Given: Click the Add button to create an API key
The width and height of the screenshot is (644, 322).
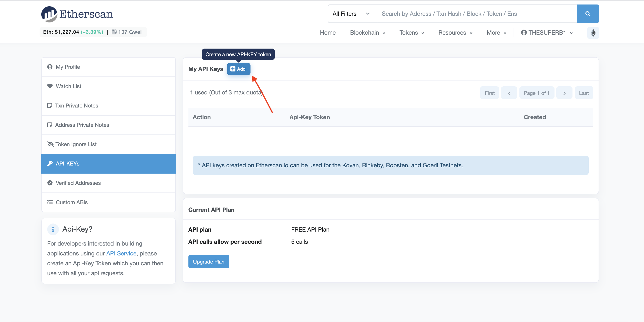Looking at the screenshot, I should [239, 69].
